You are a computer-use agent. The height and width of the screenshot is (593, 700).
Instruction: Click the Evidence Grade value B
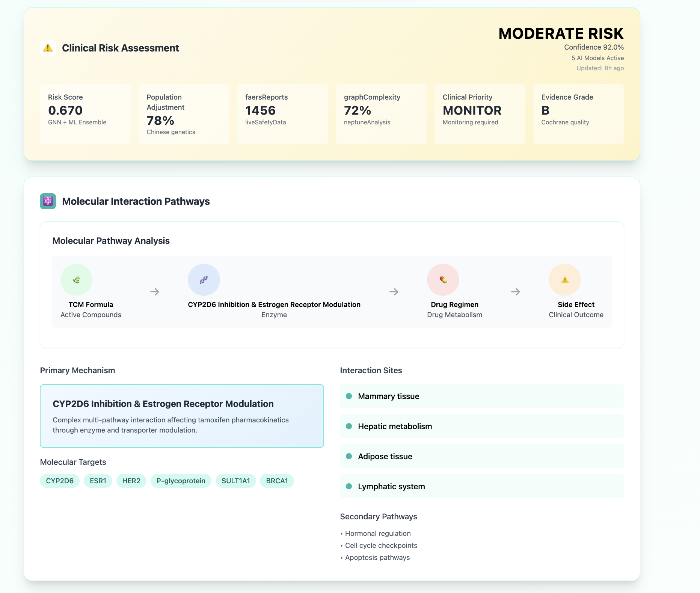[545, 110]
